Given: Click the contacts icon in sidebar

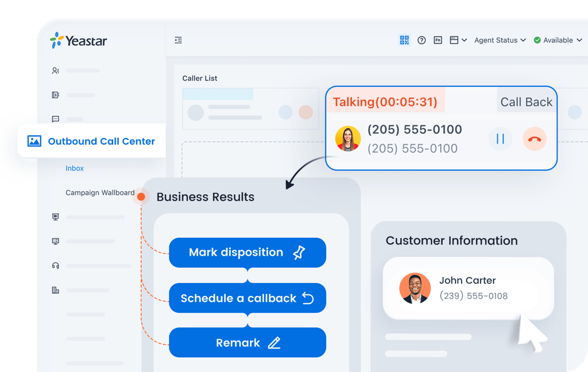Looking at the screenshot, I should [55, 71].
